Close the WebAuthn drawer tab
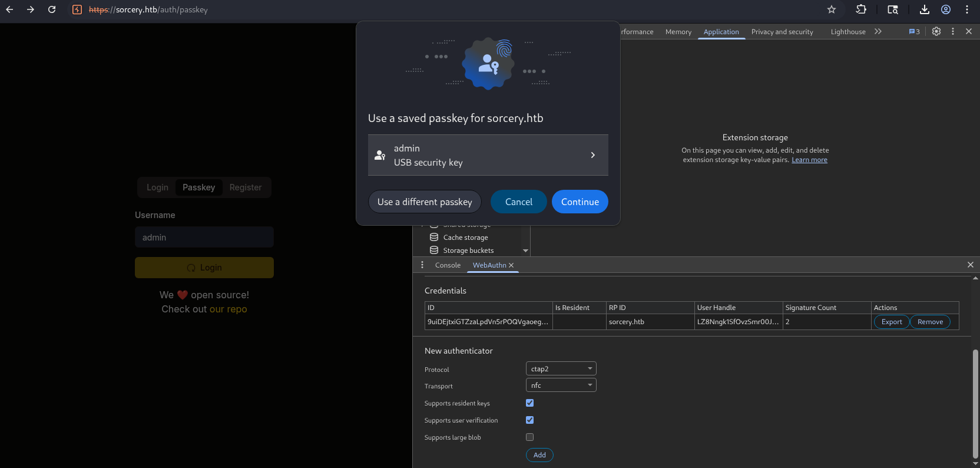This screenshot has height=468, width=980. (x=511, y=265)
